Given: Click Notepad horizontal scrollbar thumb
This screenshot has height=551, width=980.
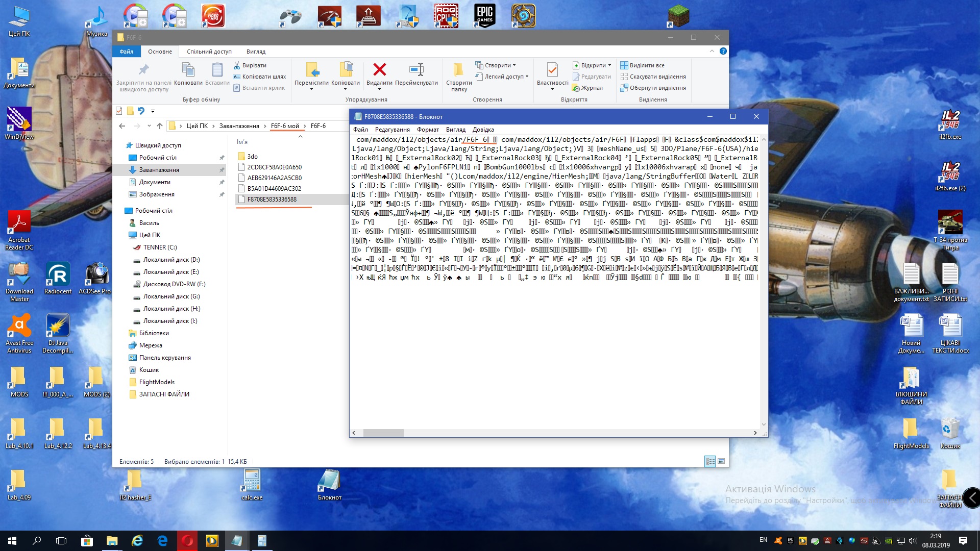Looking at the screenshot, I should coord(383,433).
